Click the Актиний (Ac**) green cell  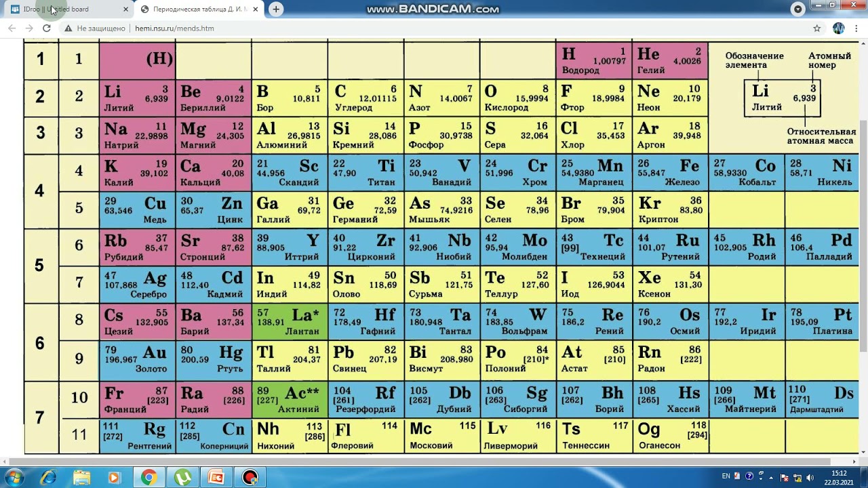point(290,400)
